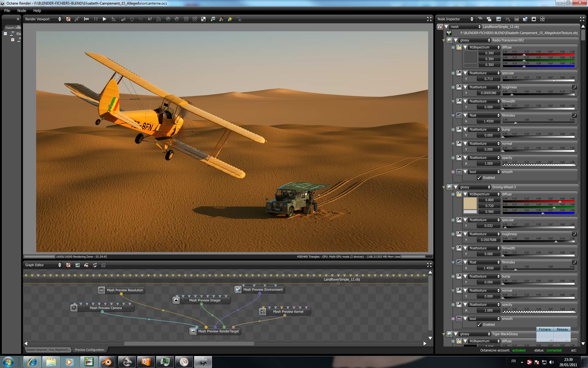Maximize the Render Viewport panel
This screenshot has width=588, height=368.
click(429, 19)
